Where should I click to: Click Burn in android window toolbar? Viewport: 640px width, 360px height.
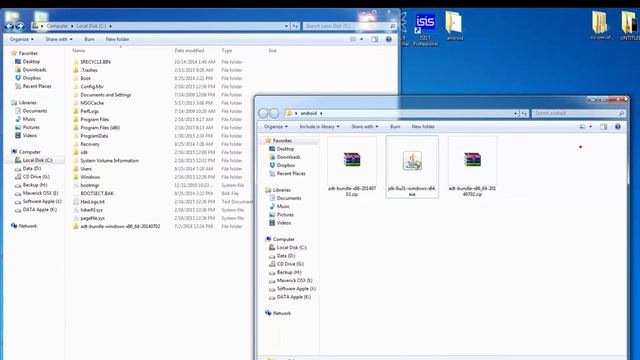[395, 127]
